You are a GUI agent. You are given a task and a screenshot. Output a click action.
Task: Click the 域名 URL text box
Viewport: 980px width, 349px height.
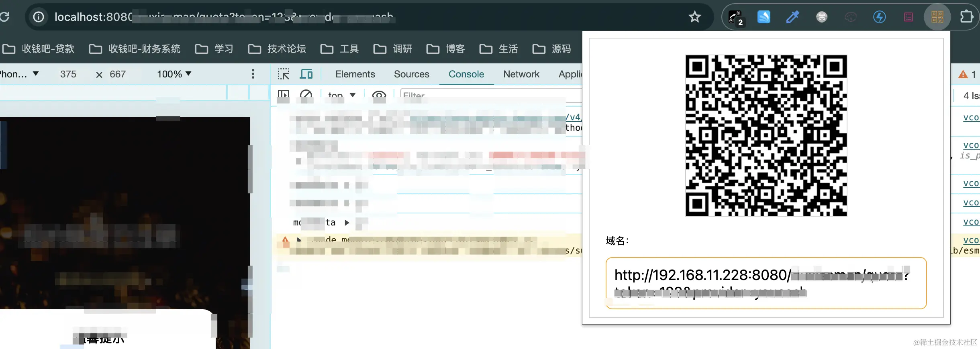point(766,283)
